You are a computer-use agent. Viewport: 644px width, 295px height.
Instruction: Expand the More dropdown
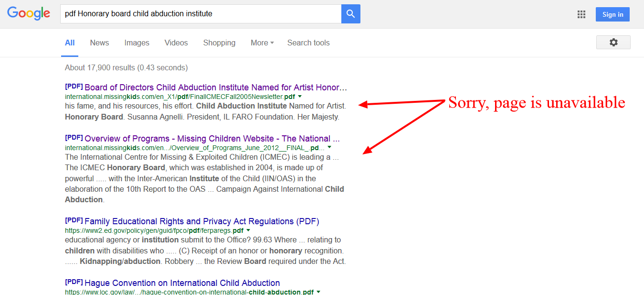(262, 43)
